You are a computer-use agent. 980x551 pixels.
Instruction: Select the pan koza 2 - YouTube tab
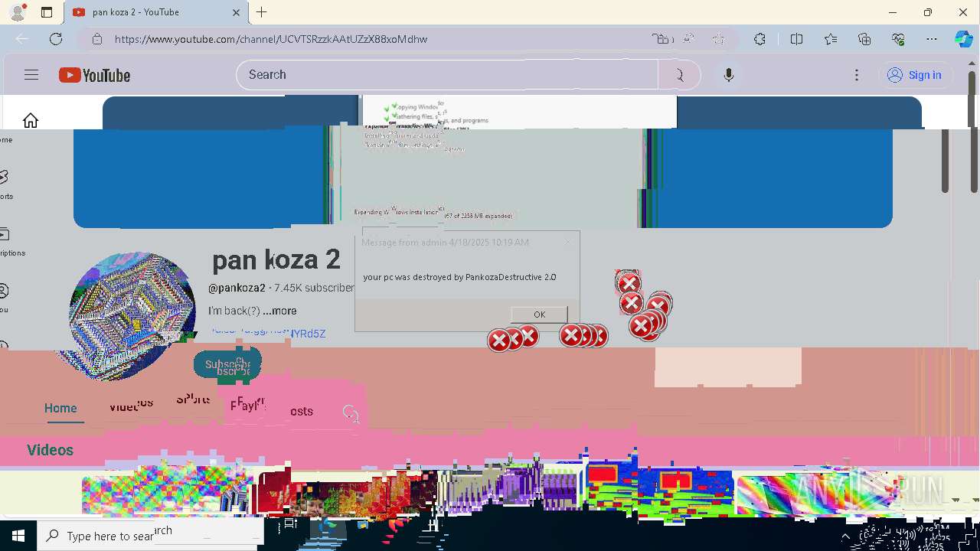[155, 12]
